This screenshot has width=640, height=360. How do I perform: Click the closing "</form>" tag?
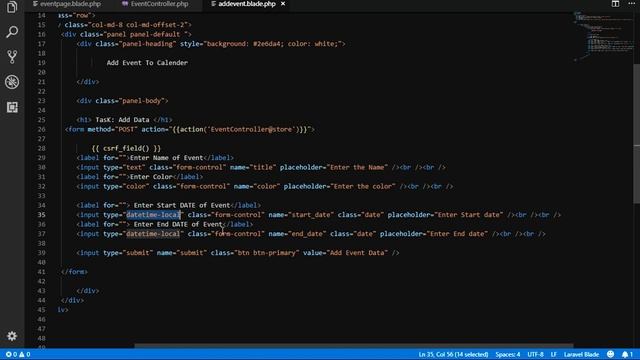pos(74,272)
